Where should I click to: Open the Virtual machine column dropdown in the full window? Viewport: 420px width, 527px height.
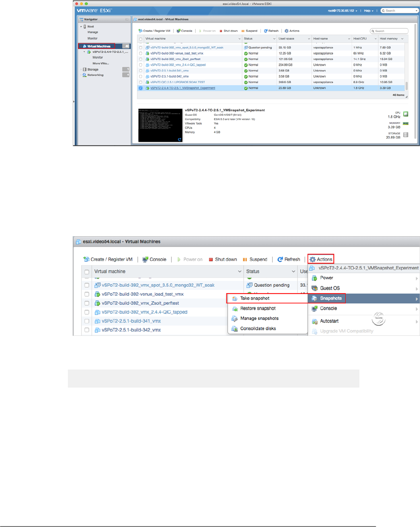point(240,39)
